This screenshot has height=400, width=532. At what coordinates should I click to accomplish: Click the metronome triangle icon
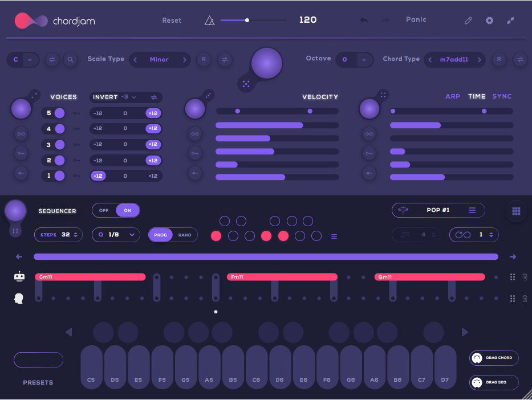click(x=209, y=21)
